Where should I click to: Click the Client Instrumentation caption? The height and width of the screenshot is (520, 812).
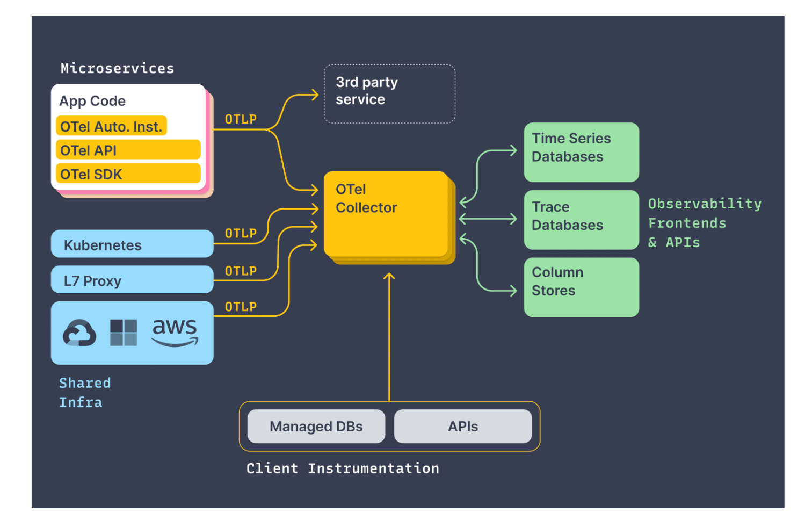coord(343,468)
